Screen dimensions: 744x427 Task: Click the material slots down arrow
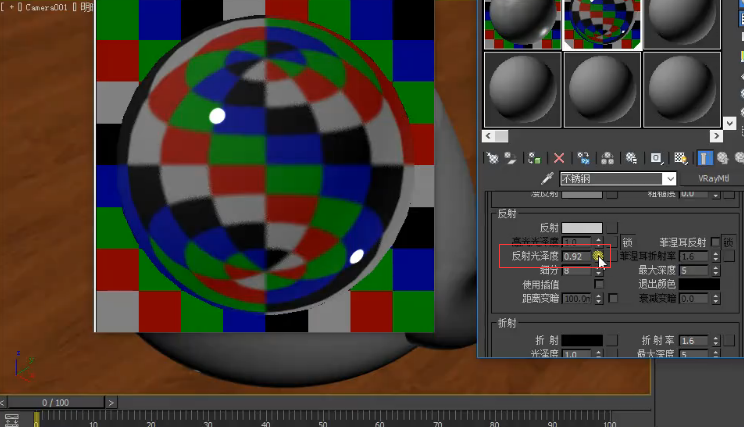click(x=729, y=123)
